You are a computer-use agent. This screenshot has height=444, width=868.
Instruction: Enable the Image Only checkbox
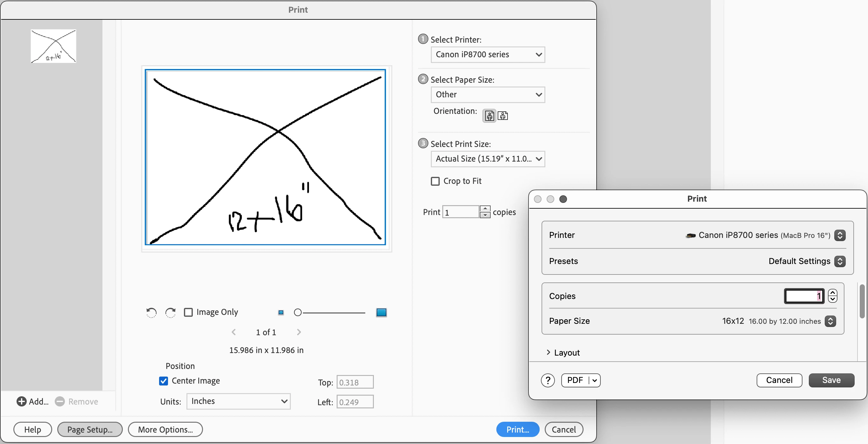(x=188, y=312)
